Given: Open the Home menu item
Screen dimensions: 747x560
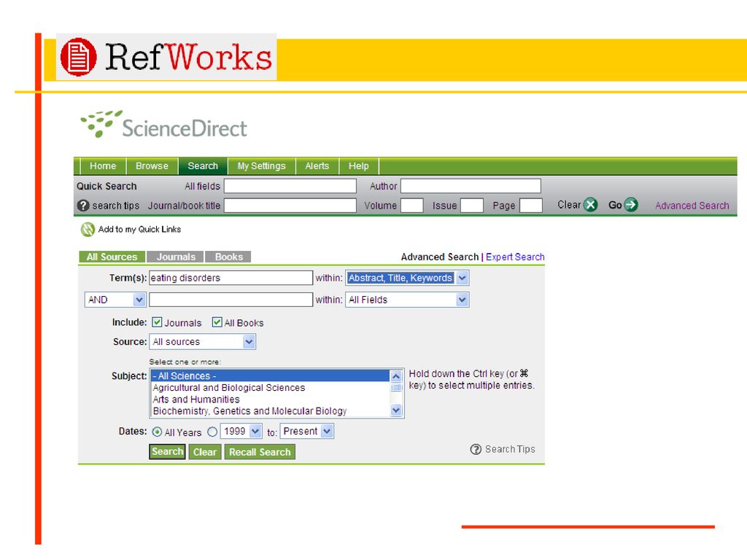Looking at the screenshot, I should (x=103, y=166).
